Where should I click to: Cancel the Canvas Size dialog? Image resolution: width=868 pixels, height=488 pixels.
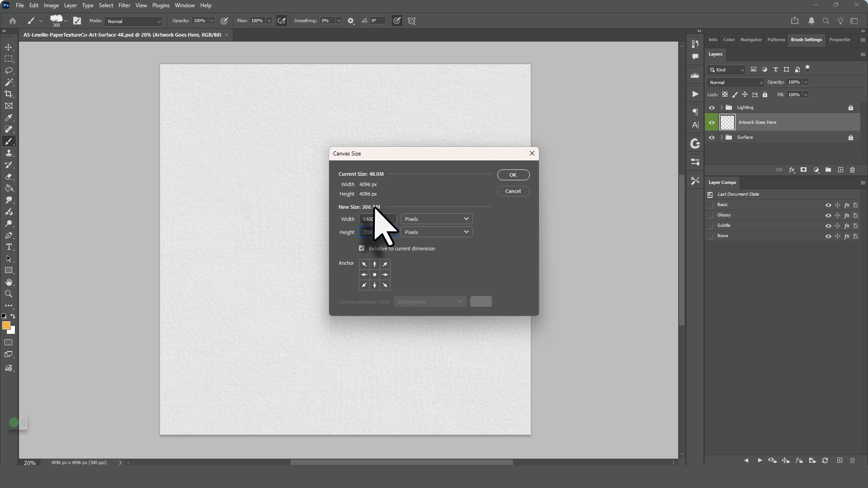coord(513,191)
